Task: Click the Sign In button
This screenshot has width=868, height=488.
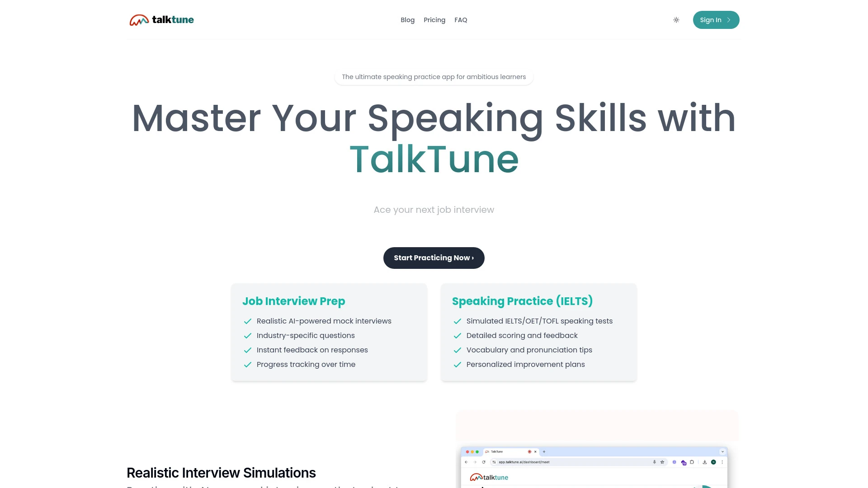Action: pyautogui.click(x=716, y=20)
